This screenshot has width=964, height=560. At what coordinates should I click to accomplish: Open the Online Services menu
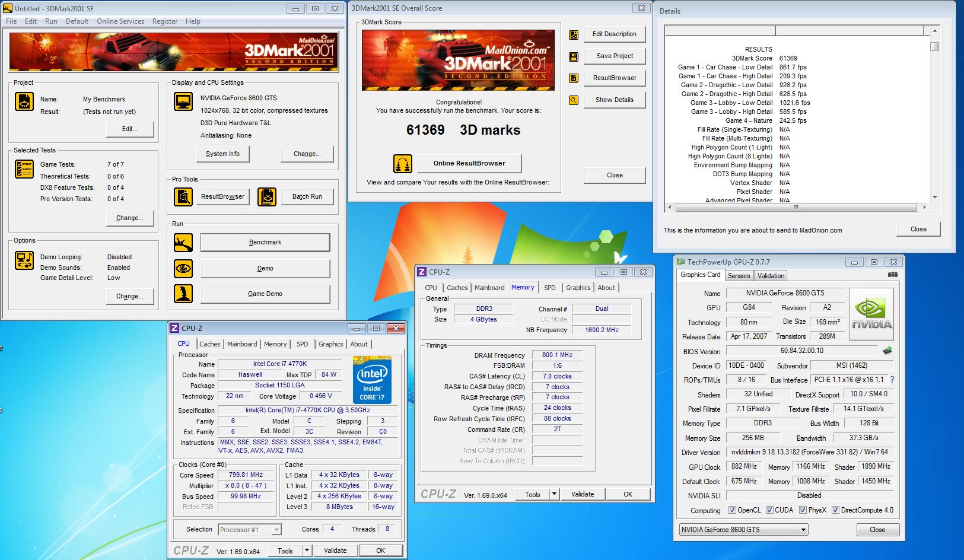click(120, 21)
